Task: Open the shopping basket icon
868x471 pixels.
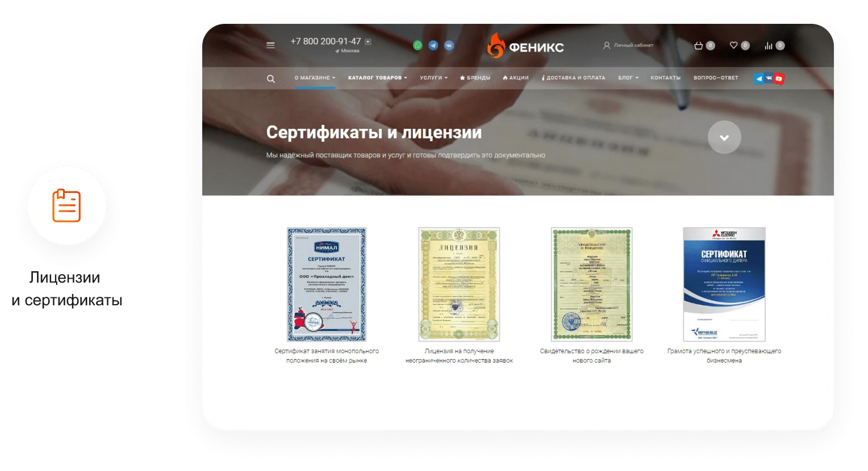Action: (x=699, y=45)
